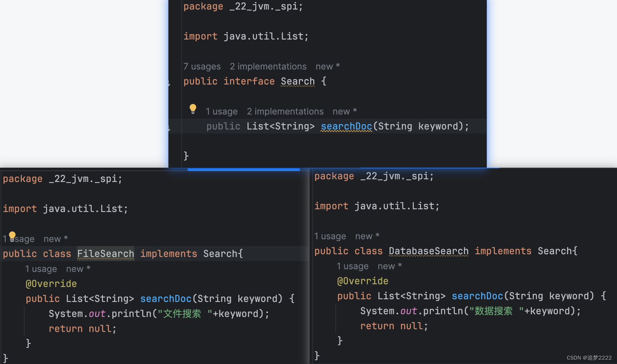Click 'return null;' in DatabaseSearch method
This screenshot has width=617, height=364.
pyautogui.click(x=394, y=326)
